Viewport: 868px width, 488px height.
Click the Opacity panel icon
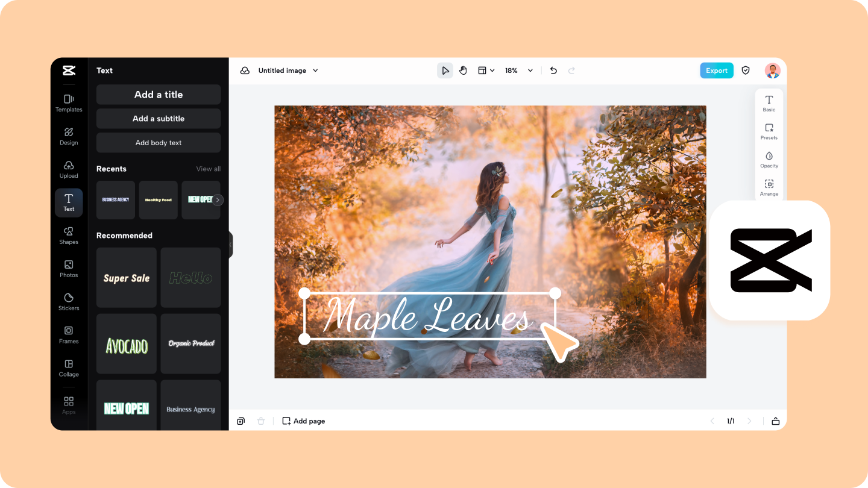(x=769, y=158)
